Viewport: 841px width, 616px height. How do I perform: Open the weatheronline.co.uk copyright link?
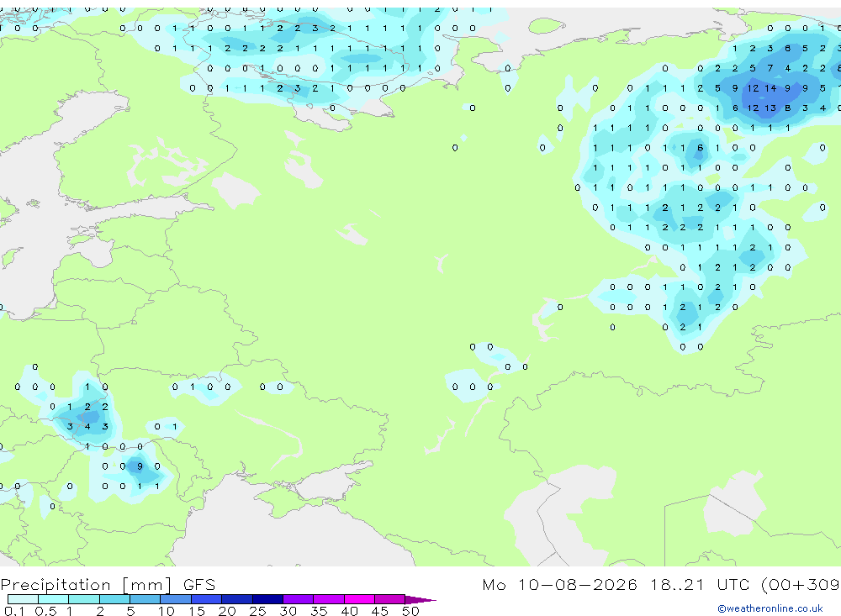coord(770,608)
